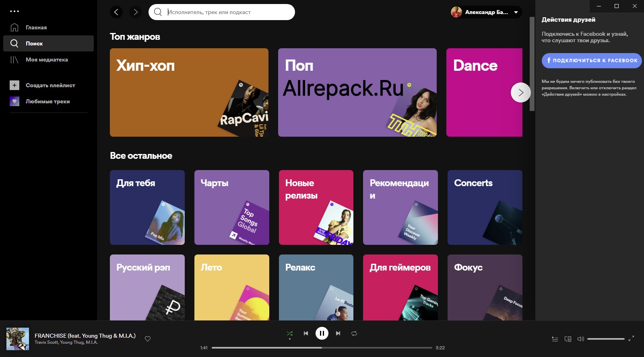Go back with the left arrow

point(116,12)
